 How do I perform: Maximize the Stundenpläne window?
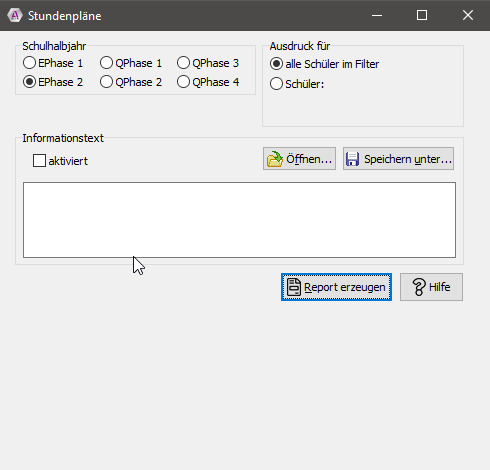click(x=422, y=15)
